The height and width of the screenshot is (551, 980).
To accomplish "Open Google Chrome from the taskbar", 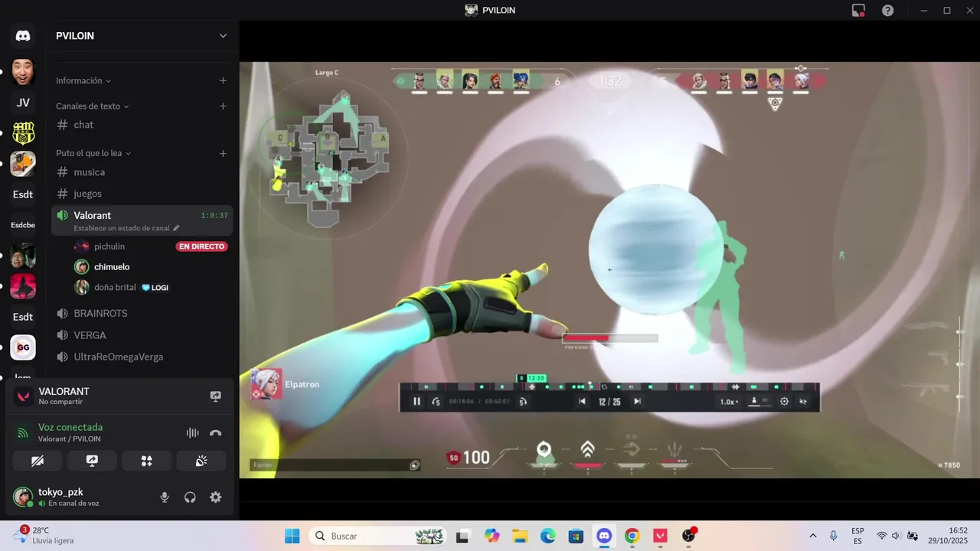I will [x=632, y=536].
